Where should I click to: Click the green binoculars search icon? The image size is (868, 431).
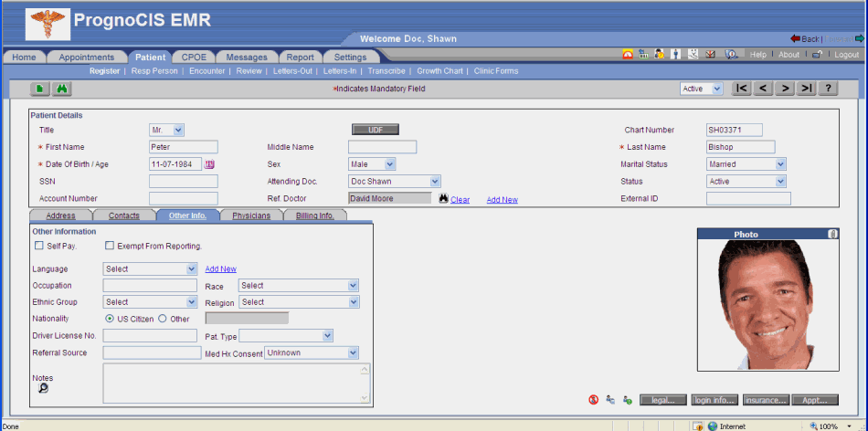pos(62,89)
